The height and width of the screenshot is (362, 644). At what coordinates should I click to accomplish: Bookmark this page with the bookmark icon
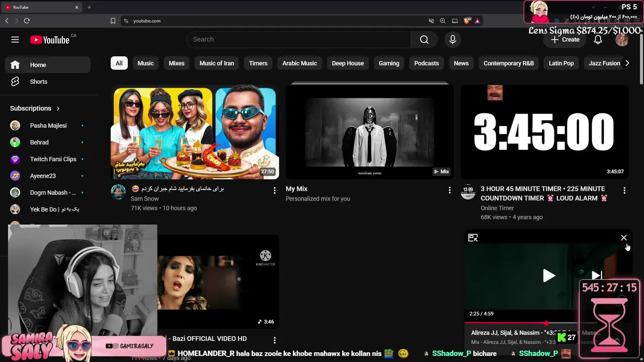113,21
